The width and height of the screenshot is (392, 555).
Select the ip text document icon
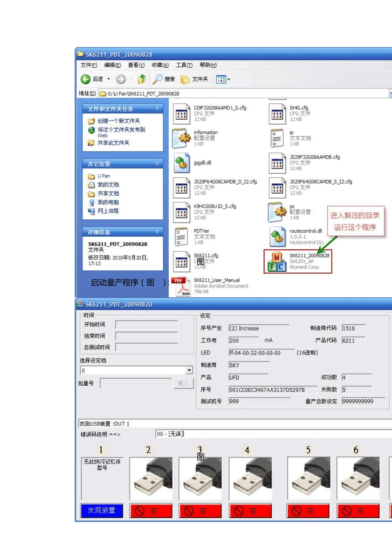[x=277, y=138]
